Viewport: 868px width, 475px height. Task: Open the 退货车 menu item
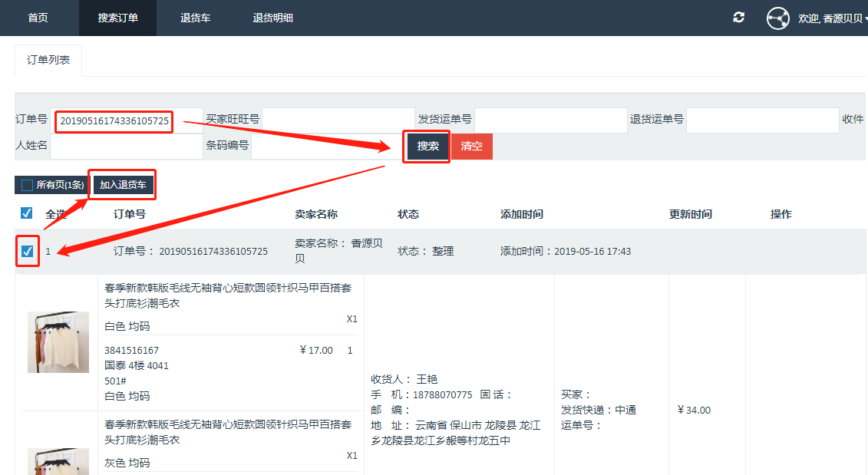[196, 18]
